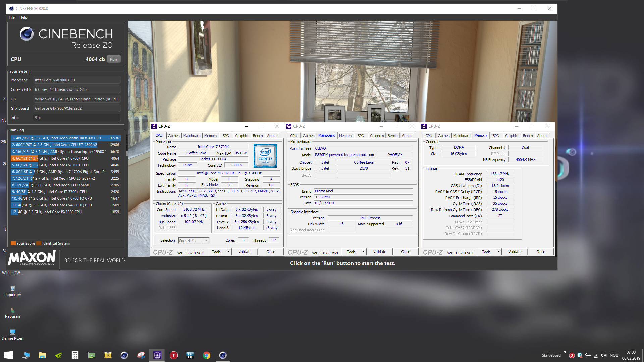This screenshot has height=362, width=644.
Task: Open the Wi-Fi network tray icon
Action: (596, 355)
